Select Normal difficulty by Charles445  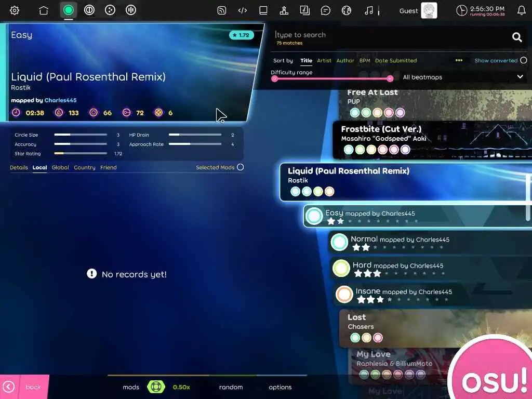(430, 243)
